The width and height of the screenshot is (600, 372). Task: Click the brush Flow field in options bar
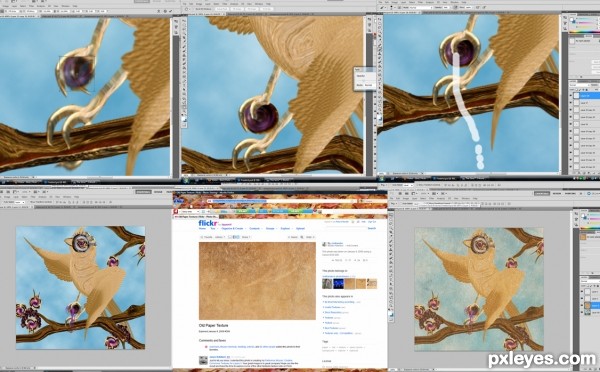coord(468,7)
